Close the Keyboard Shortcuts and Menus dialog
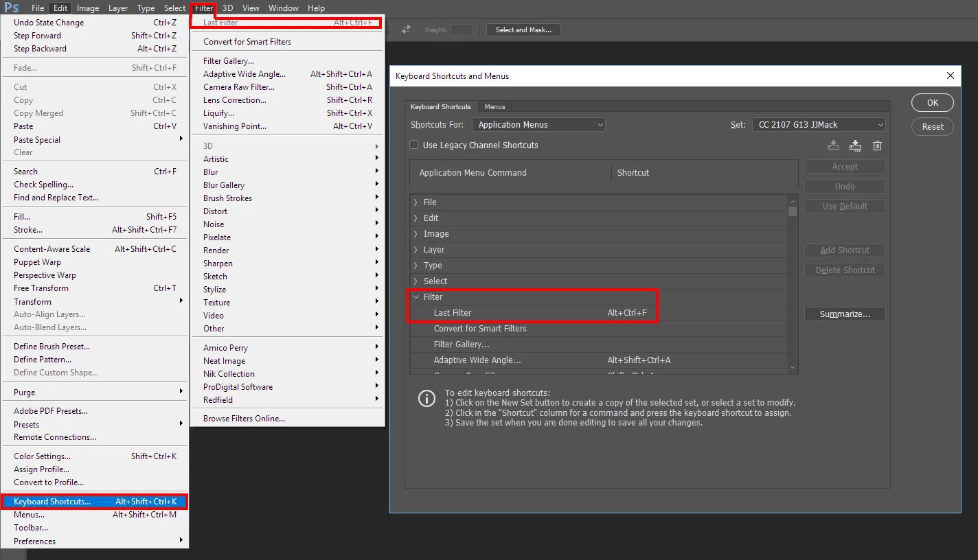The image size is (978, 560). click(951, 75)
